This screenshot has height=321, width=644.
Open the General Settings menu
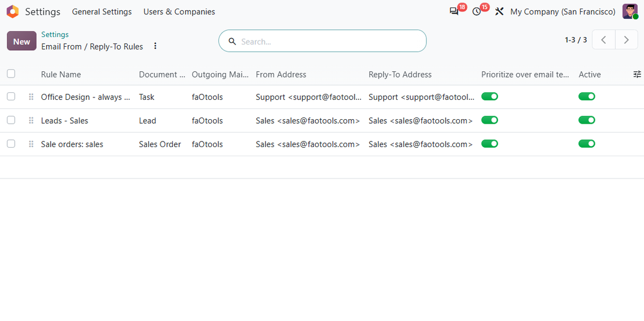pos(102,12)
